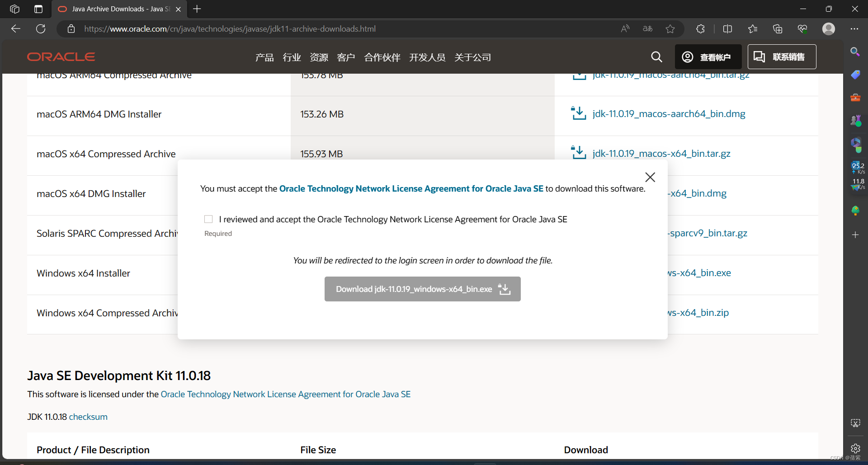Open JDK 11.0.18 Oracle license agreement link
The image size is (868, 465).
click(286, 394)
